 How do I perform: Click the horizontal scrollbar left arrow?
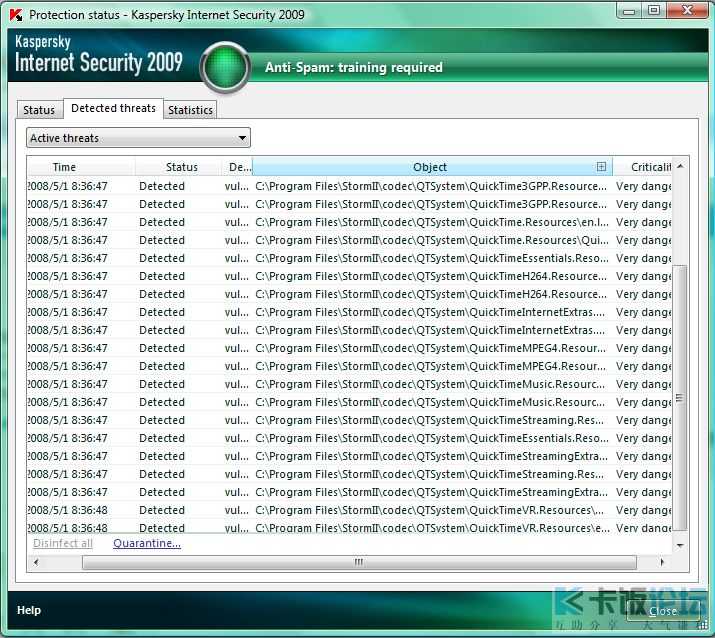click(x=36, y=562)
